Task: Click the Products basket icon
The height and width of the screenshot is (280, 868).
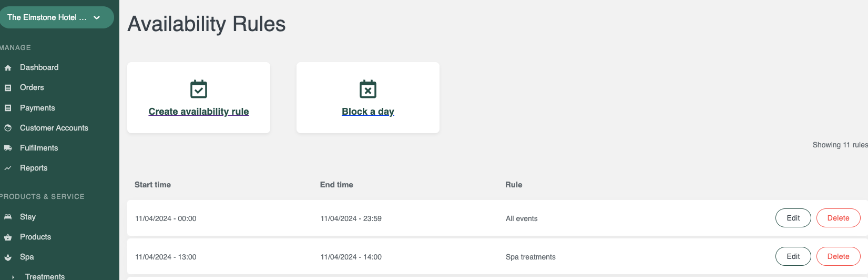Action: click(x=8, y=237)
